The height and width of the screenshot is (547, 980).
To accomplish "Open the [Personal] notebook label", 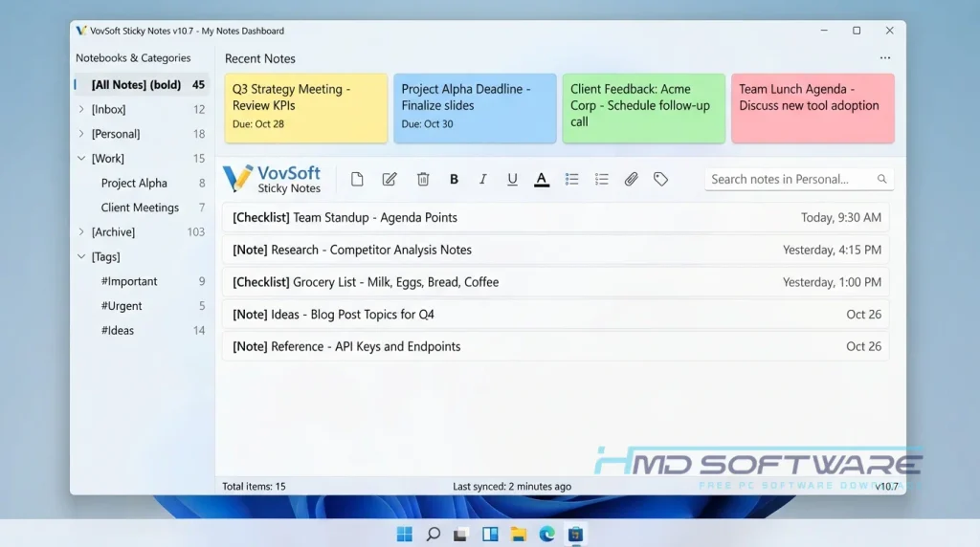I will pyautogui.click(x=116, y=134).
